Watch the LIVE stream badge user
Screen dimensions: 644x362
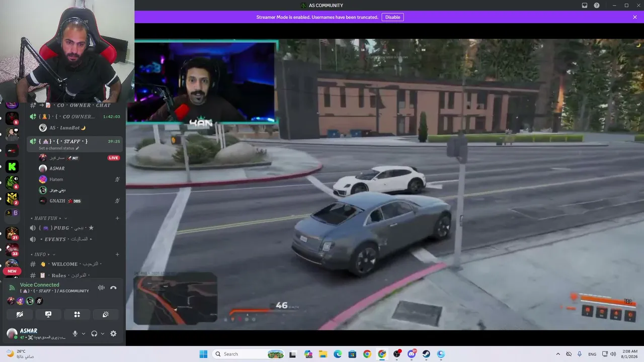(114, 158)
